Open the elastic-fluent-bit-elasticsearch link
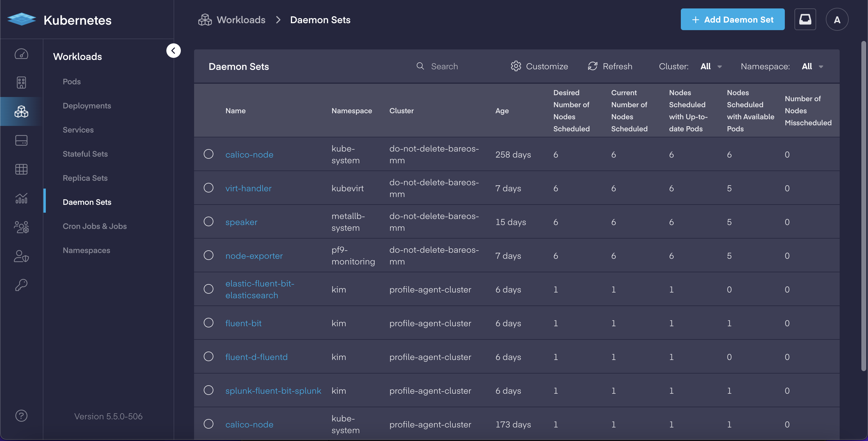This screenshot has width=868, height=441. (x=260, y=289)
